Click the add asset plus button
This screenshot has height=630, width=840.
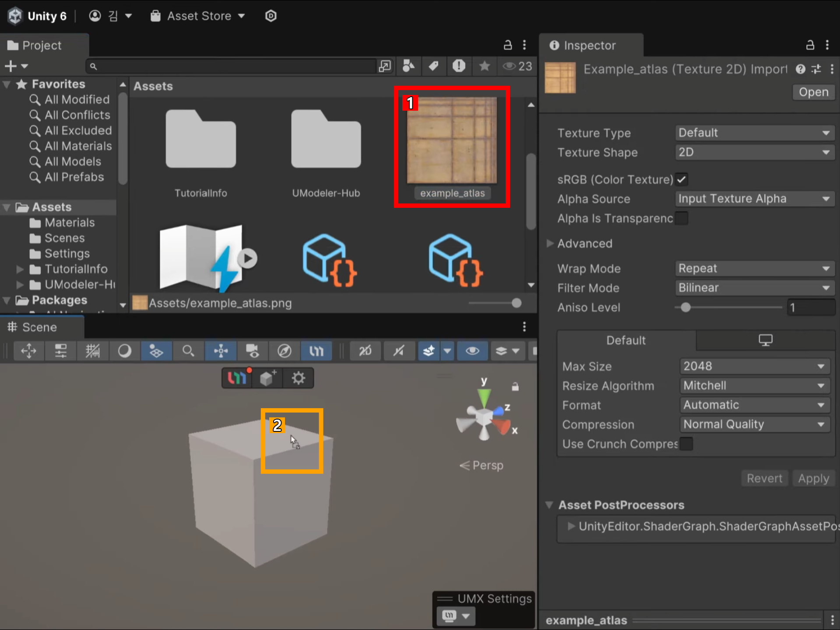(16, 66)
